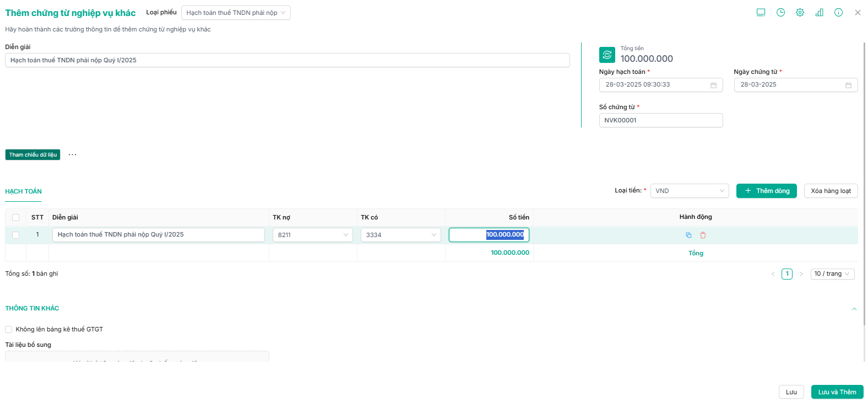
Task: Duplicate row 1 with copy icon
Action: tap(688, 235)
